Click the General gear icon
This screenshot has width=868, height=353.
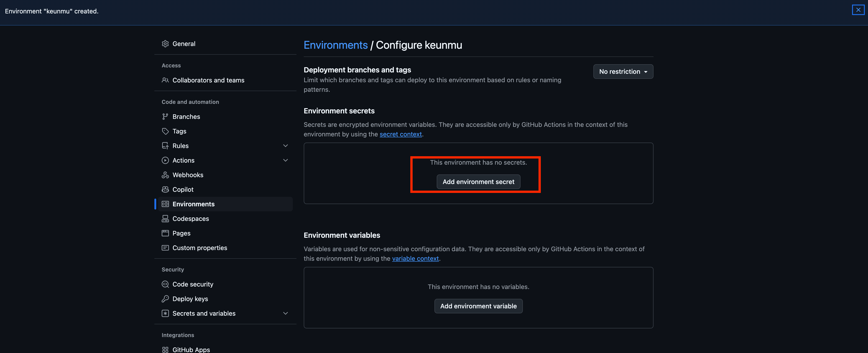(x=165, y=44)
